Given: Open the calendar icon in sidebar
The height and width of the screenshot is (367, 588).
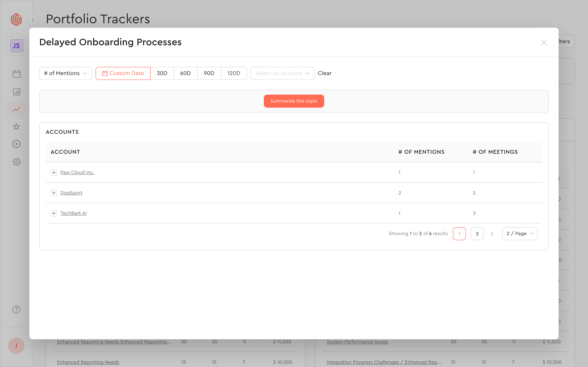Looking at the screenshot, I should [17, 74].
